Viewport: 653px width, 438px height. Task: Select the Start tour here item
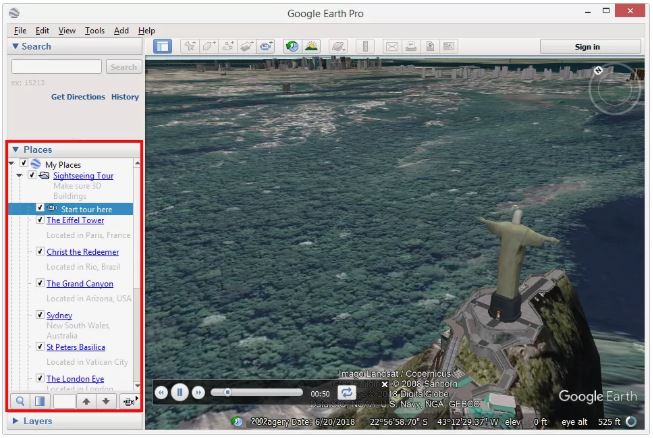tap(71, 209)
